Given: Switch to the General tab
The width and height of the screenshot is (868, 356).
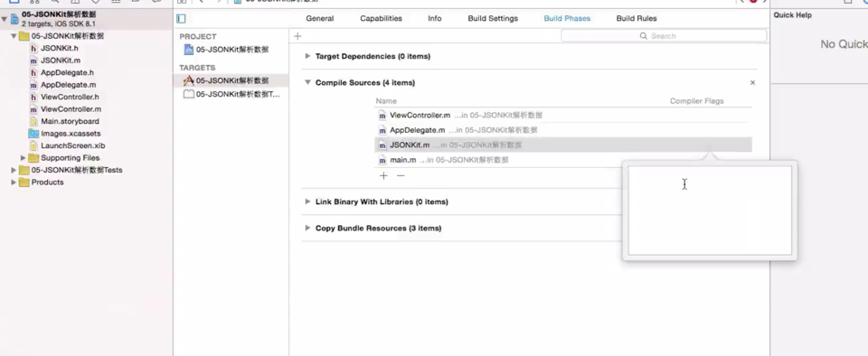Looking at the screenshot, I should [320, 19].
